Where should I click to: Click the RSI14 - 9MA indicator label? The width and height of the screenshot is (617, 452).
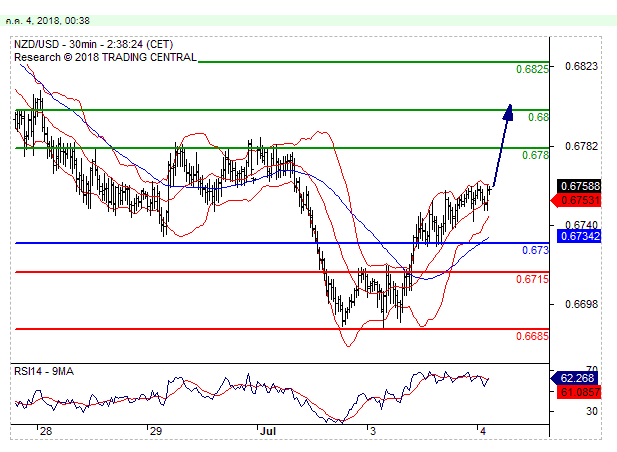tap(44, 371)
